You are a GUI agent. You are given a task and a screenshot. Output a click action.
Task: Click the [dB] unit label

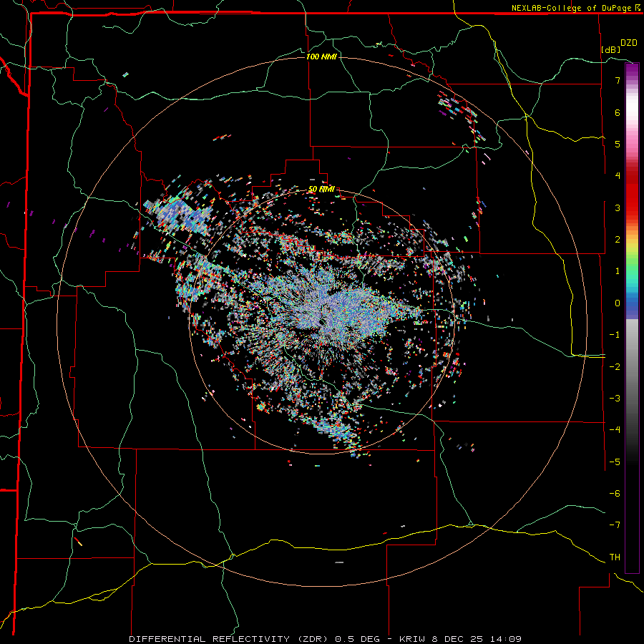(610, 49)
